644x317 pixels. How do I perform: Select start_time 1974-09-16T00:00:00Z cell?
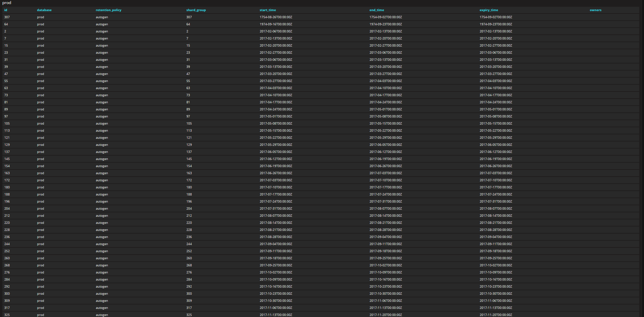click(x=276, y=24)
